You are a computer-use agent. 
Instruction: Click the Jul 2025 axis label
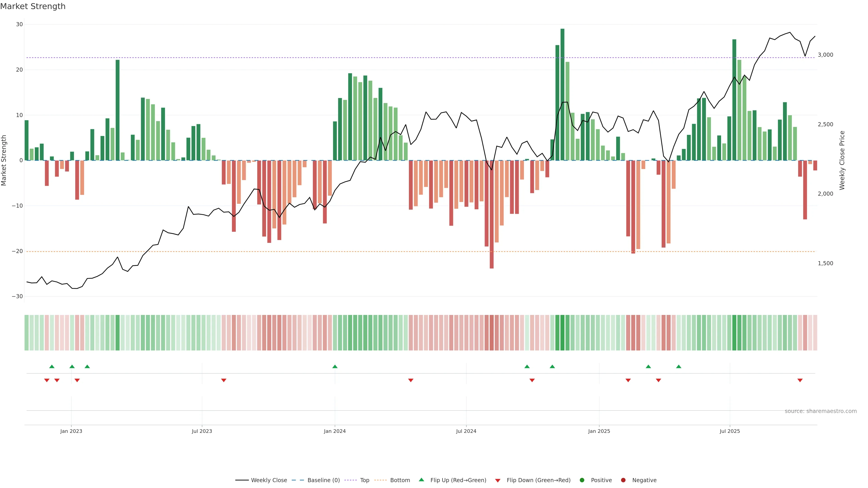(729, 431)
